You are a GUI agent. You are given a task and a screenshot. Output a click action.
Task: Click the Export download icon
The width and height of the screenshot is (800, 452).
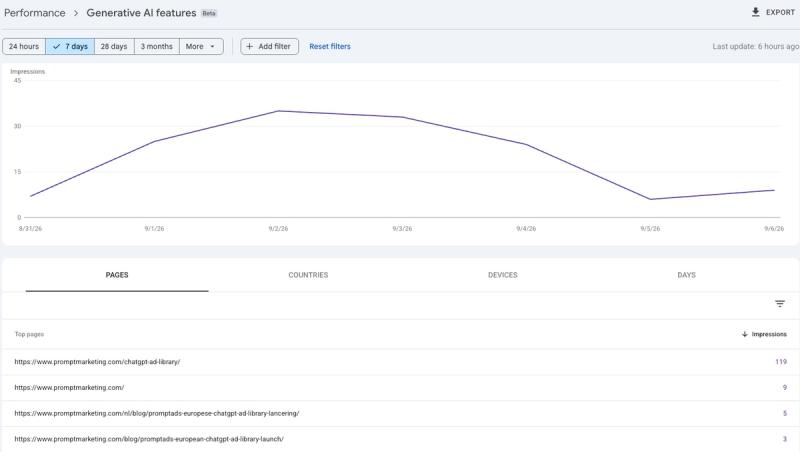click(756, 12)
